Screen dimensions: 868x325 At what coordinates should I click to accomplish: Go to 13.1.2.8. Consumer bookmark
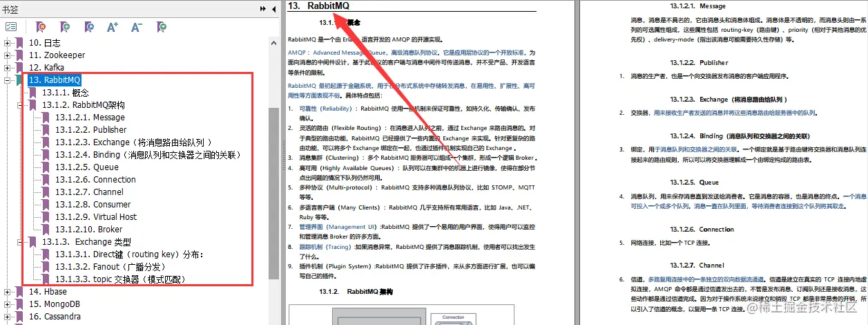93,205
